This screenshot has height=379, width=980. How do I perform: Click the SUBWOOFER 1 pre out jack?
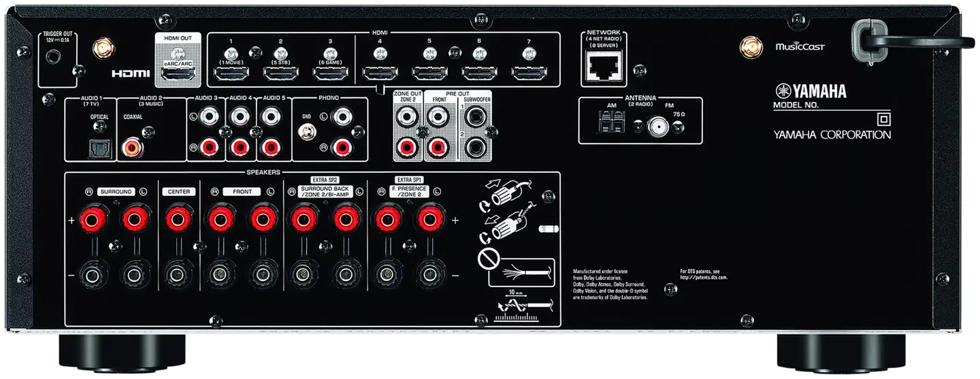click(476, 117)
